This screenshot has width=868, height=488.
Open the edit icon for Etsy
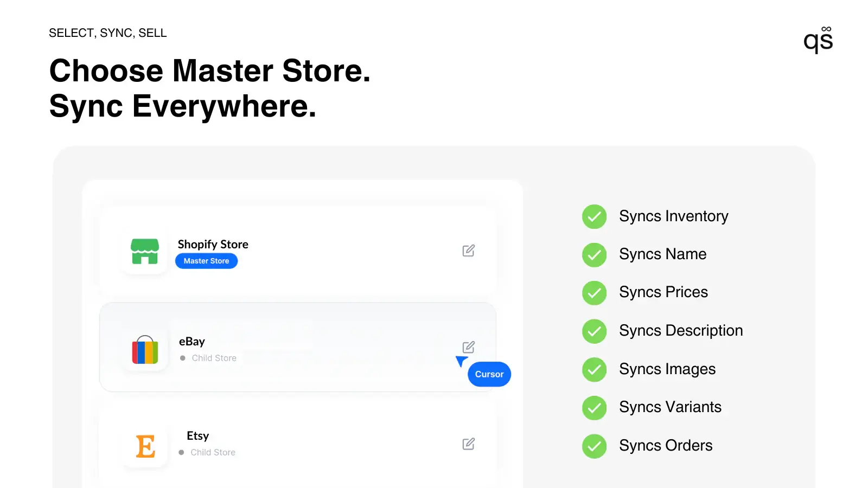point(468,444)
